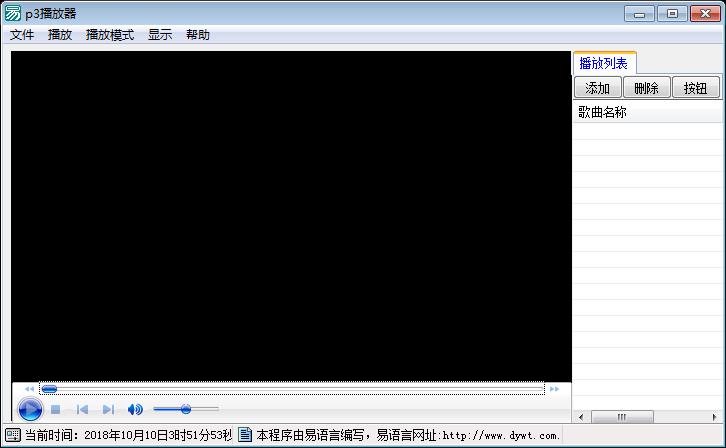Click the 按钮 button
Screen dimensions: 726x448
pyautogui.click(x=695, y=88)
